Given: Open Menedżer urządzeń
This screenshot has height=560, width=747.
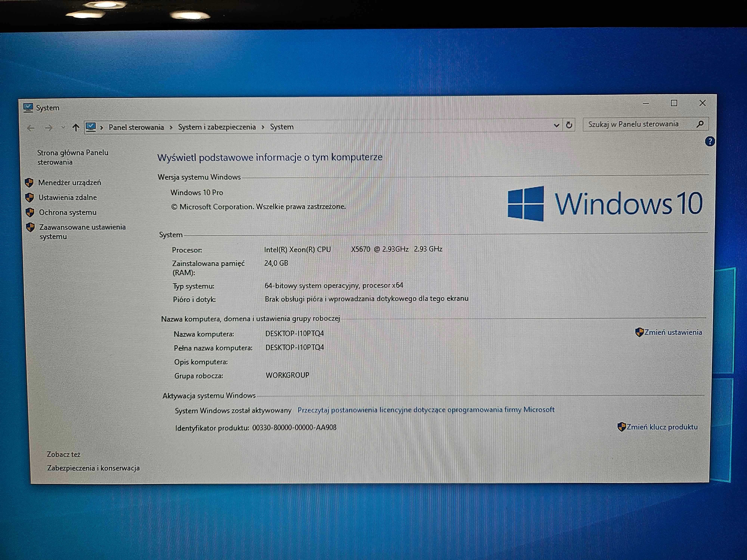Looking at the screenshot, I should pyautogui.click(x=70, y=183).
